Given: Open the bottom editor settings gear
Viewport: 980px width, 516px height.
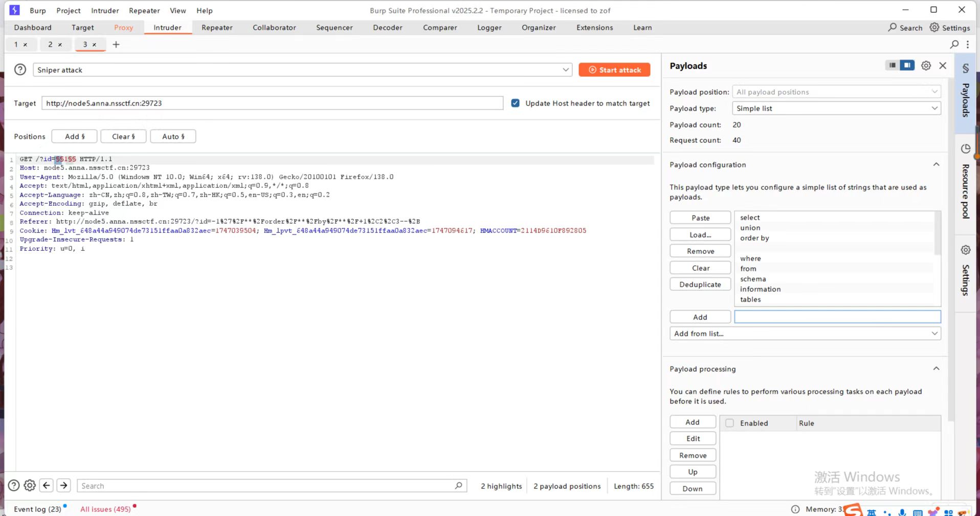Looking at the screenshot, I should click(30, 485).
